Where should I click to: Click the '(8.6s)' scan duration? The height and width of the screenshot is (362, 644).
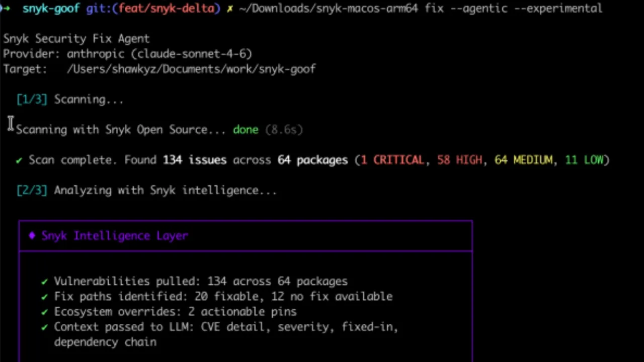tap(284, 130)
